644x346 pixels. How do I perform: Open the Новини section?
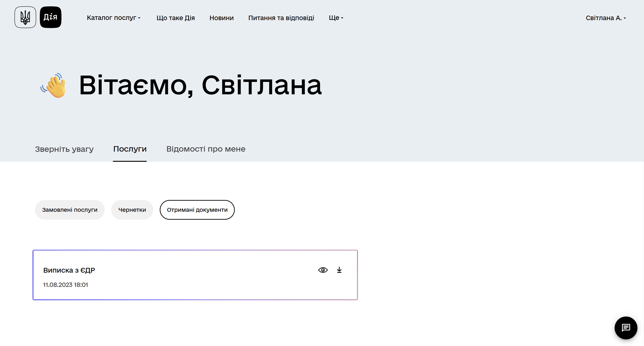pos(221,18)
